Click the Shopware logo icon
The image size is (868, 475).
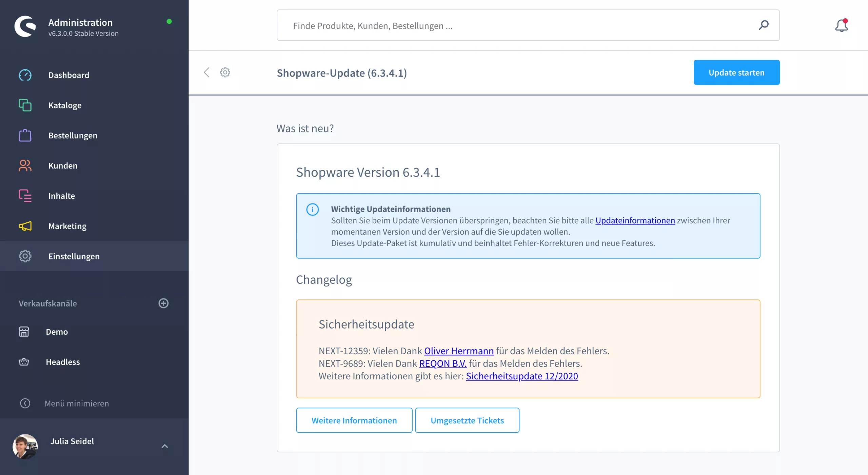coord(25,26)
